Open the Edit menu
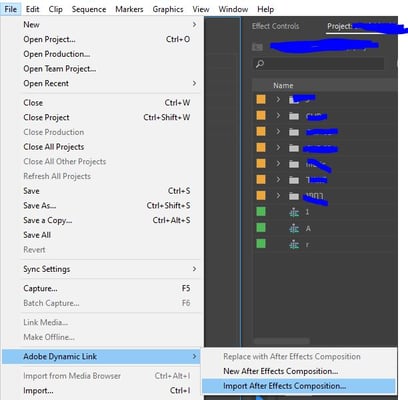Viewport: 408px width, 400px height. coord(32,9)
